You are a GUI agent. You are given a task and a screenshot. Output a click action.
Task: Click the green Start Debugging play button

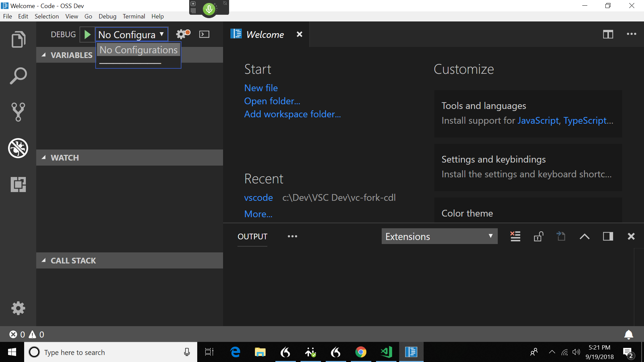(87, 35)
